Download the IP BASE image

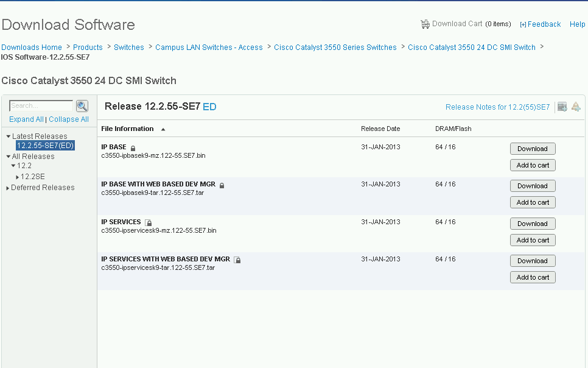coord(532,149)
